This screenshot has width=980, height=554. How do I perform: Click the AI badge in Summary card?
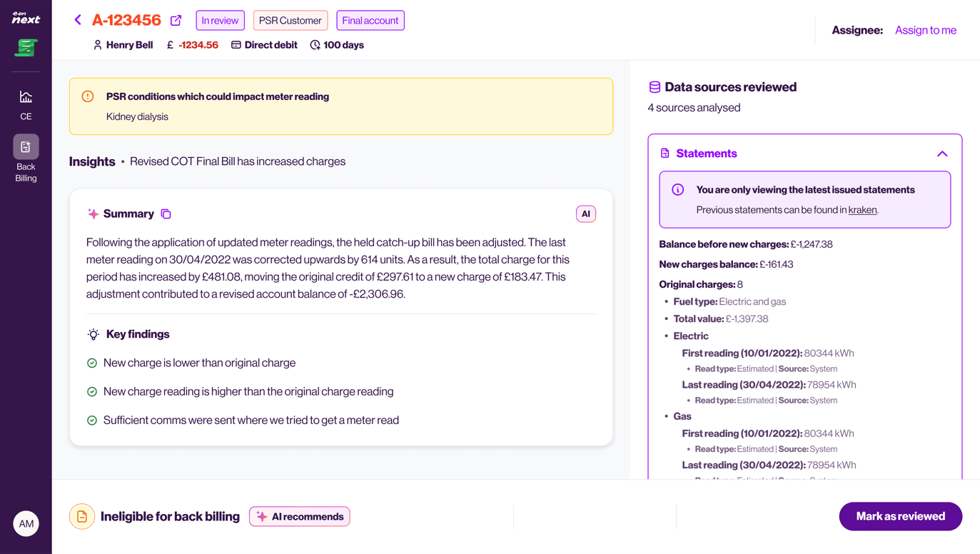click(586, 213)
